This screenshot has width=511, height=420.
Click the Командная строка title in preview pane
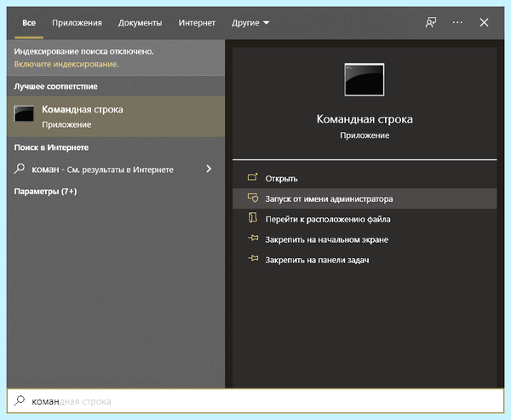(365, 119)
